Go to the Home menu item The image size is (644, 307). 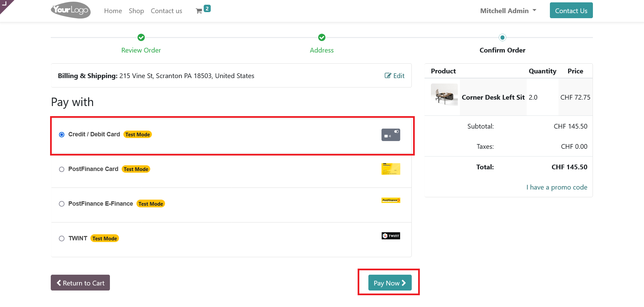click(x=113, y=11)
